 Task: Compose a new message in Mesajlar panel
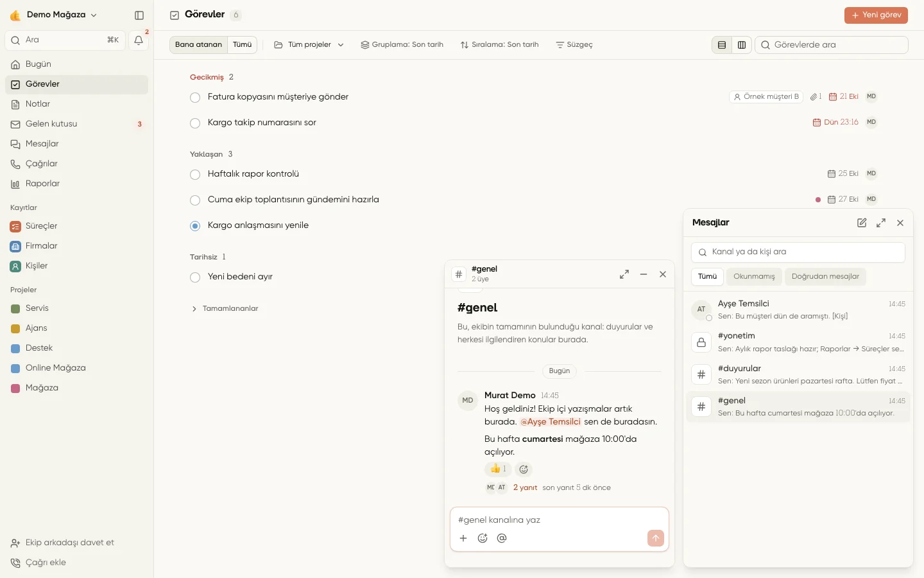[862, 223]
